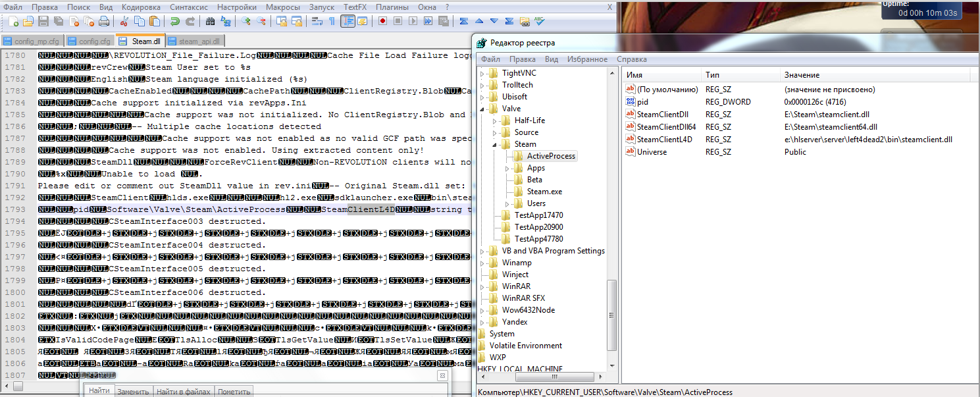Click the Playback Macro triangle icon
The width and height of the screenshot is (980, 397).
(x=413, y=21)
